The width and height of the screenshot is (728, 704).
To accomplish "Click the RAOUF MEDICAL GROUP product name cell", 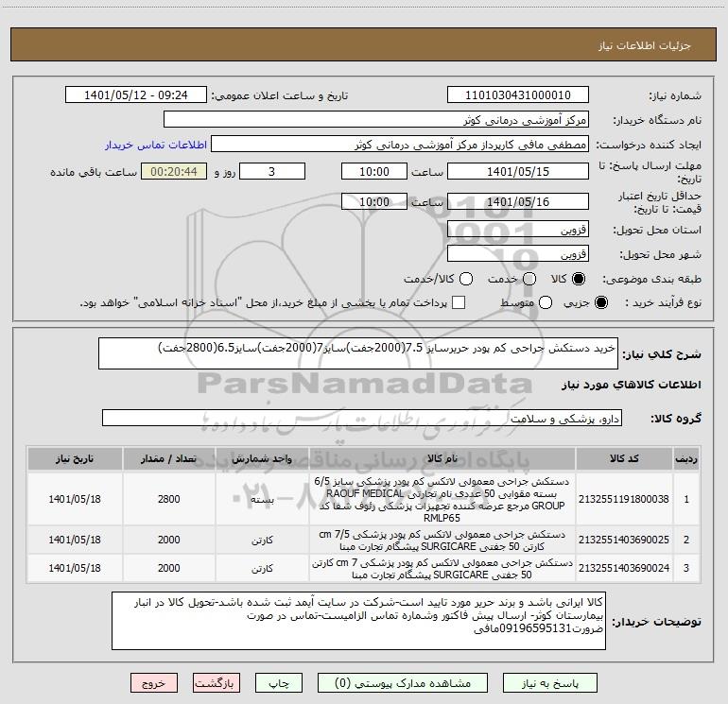I will [x=442, y=499].
